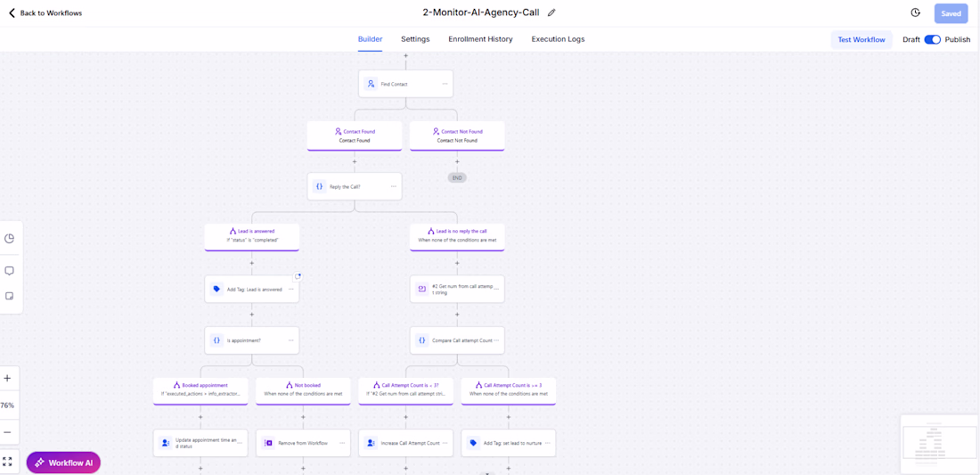Open options menu on Is appointment node

[290, 340]
